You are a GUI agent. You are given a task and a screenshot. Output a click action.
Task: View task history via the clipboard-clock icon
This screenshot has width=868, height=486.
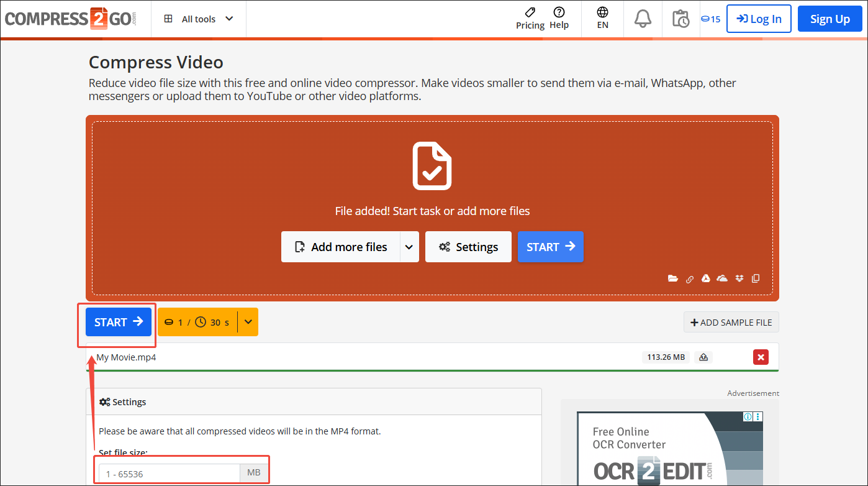[x=680, y=19]
